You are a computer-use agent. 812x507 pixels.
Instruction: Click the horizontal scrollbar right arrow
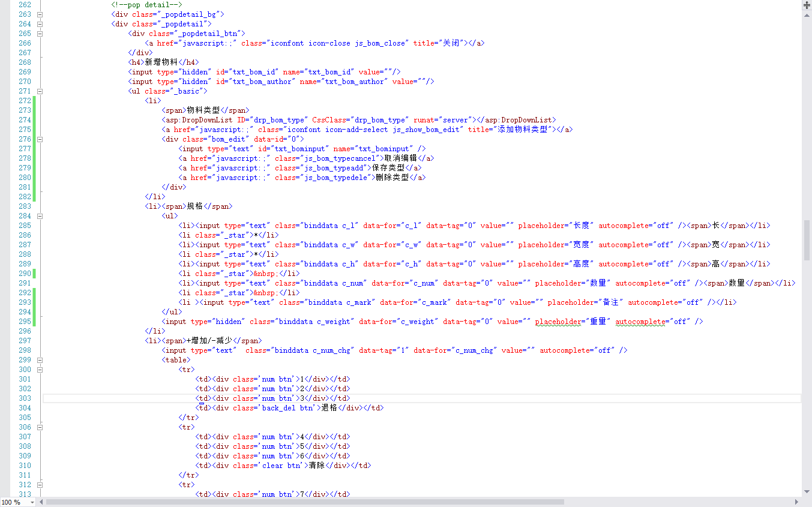click(797, 502)
